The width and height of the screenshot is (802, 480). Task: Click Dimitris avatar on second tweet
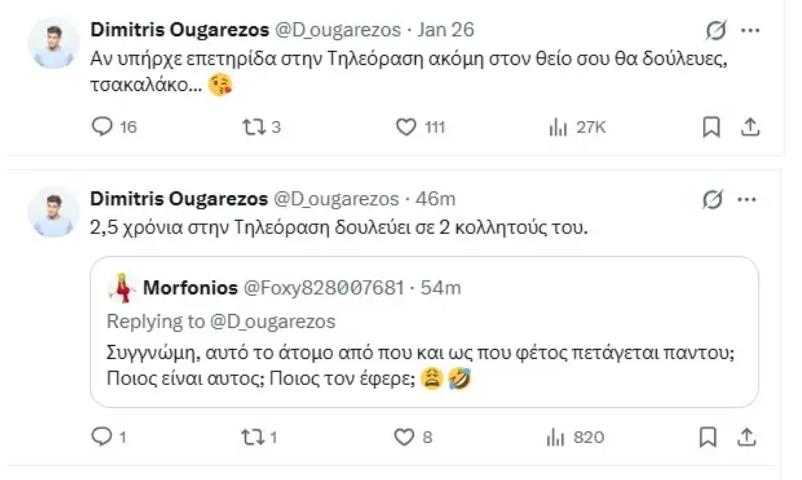(53, 211)
